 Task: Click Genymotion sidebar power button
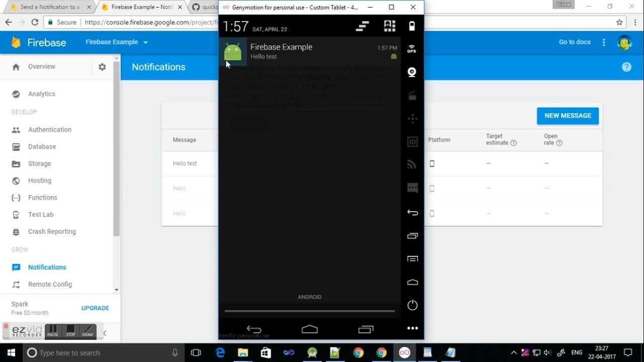pos(412,305)
